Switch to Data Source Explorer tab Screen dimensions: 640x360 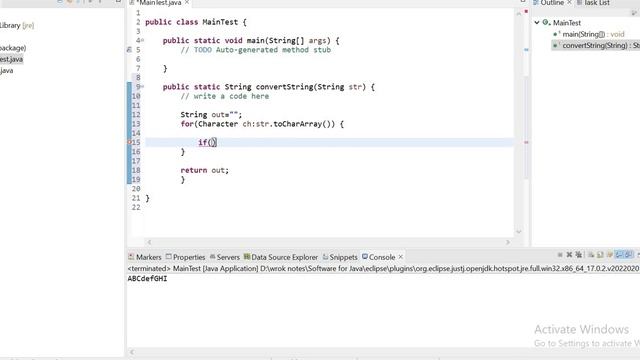pyautogui.click(x=284, y=257)
